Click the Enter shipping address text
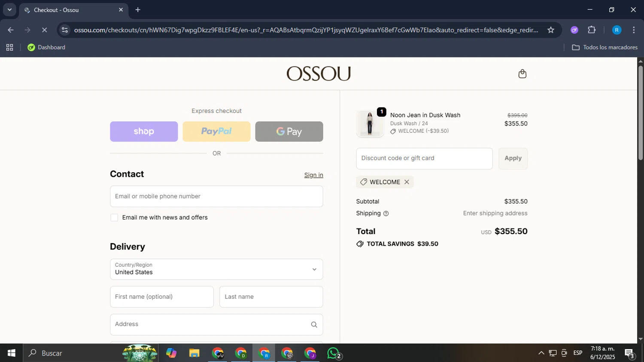This screenshot has width=644, height=362. tap(495, 213)
